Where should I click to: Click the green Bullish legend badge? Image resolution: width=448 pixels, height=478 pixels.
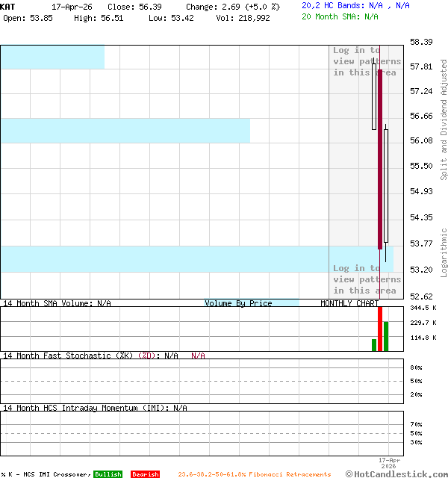tap(108, 474)
